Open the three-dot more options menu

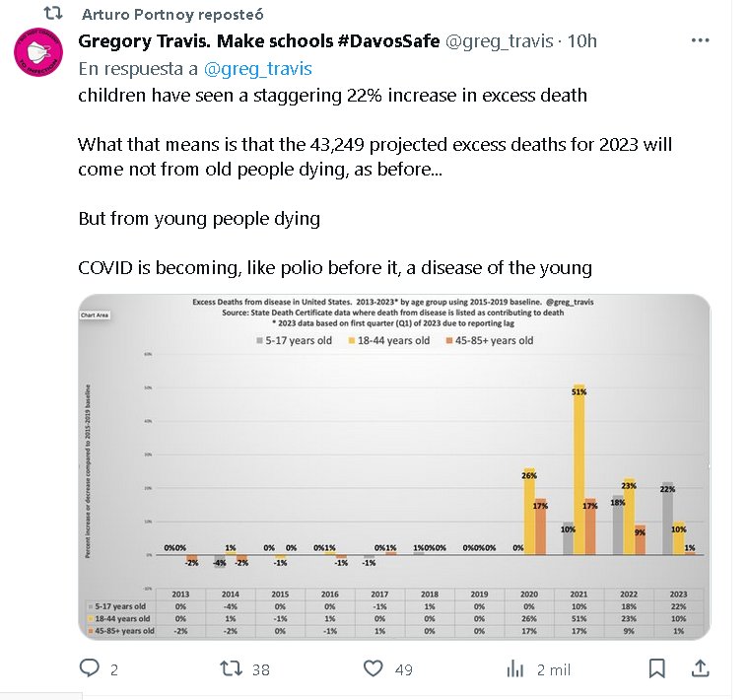coord(700,40)
